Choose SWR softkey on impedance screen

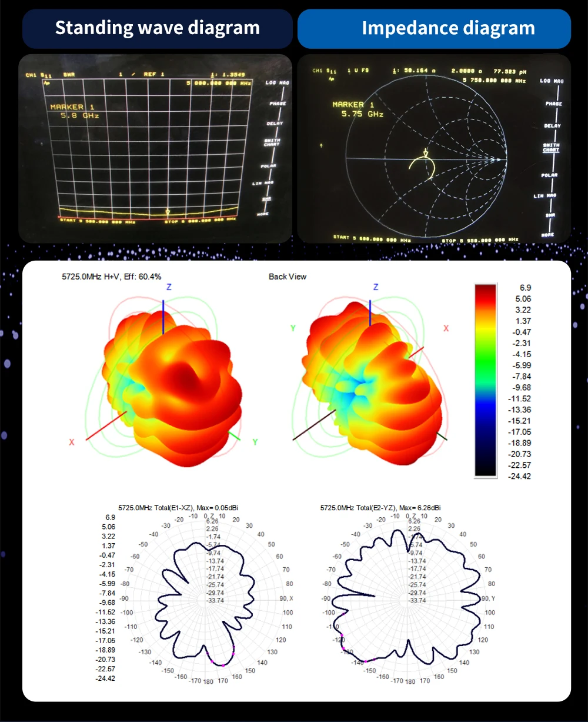point(550,215)
